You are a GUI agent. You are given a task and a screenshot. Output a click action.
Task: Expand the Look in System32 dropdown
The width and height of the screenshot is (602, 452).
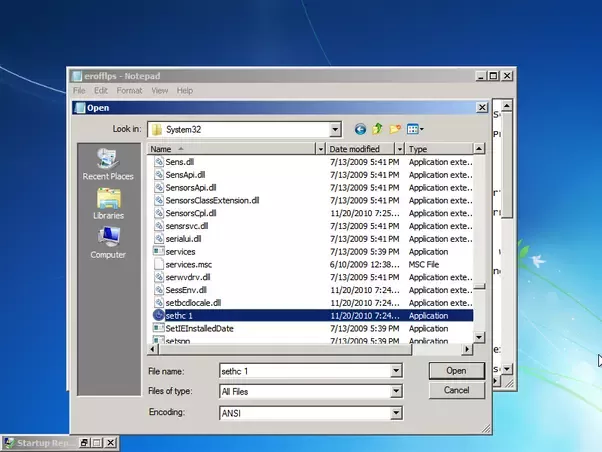[335, 129]
